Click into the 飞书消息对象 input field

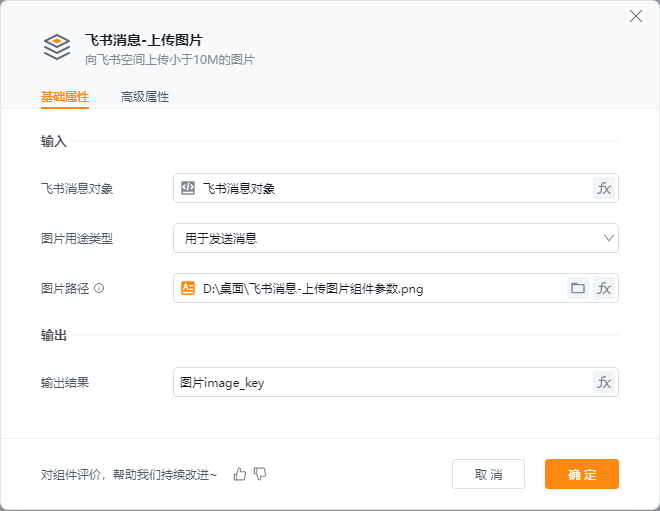[x=396, y=188]
